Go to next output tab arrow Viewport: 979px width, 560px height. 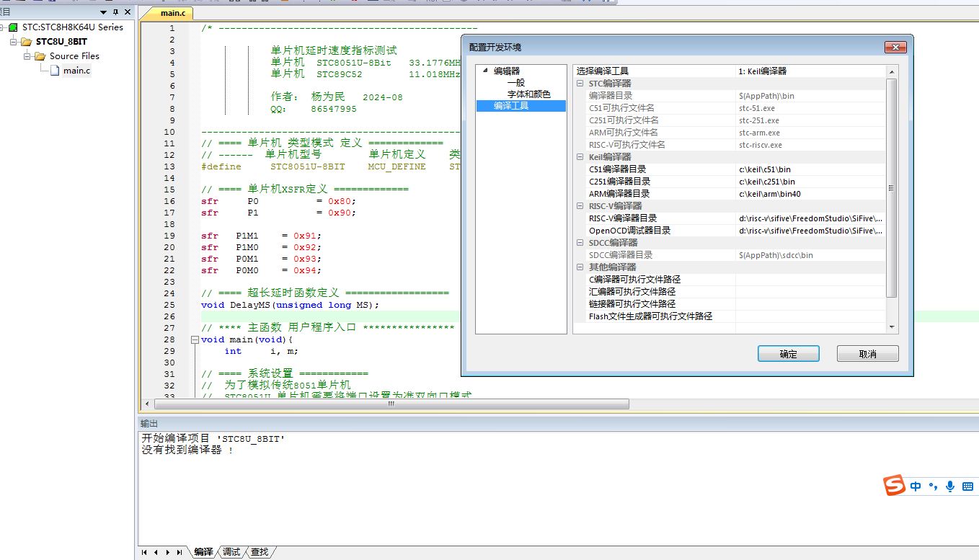point(167,552)
